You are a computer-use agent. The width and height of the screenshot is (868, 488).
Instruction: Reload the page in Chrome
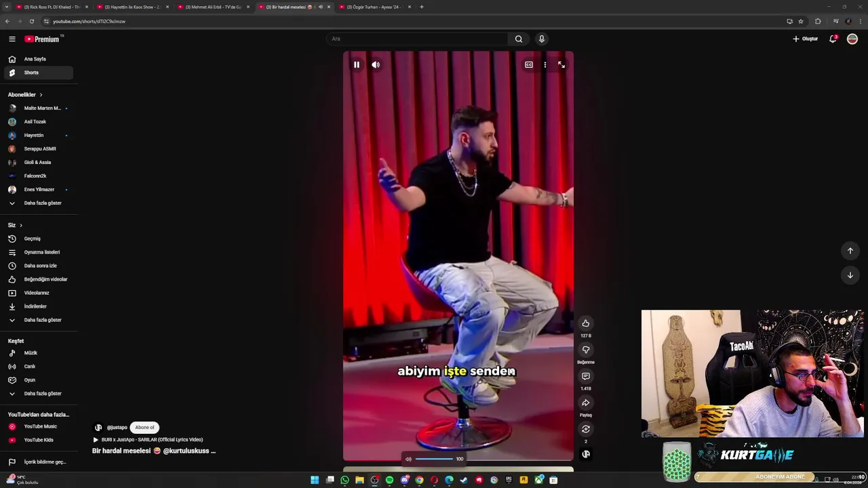coord(31,21)
